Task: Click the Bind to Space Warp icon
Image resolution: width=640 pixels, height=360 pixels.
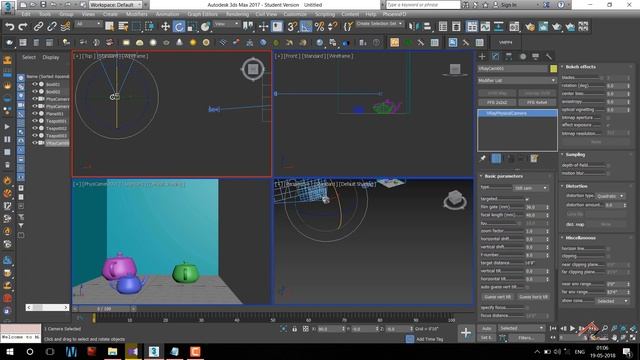Action: (x=65, y=27)
